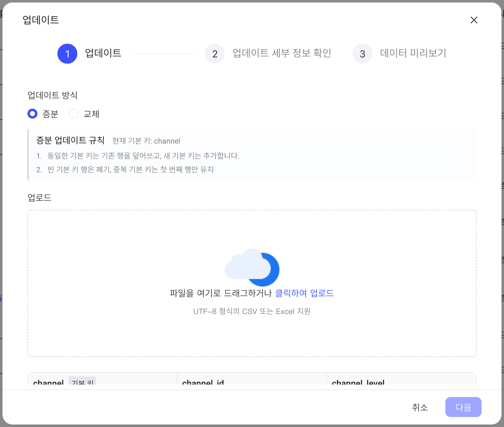This screenshot has width=504, height=427.
Task: Click text '현재 기본 키: channel'
Action: tap(146, 141)
